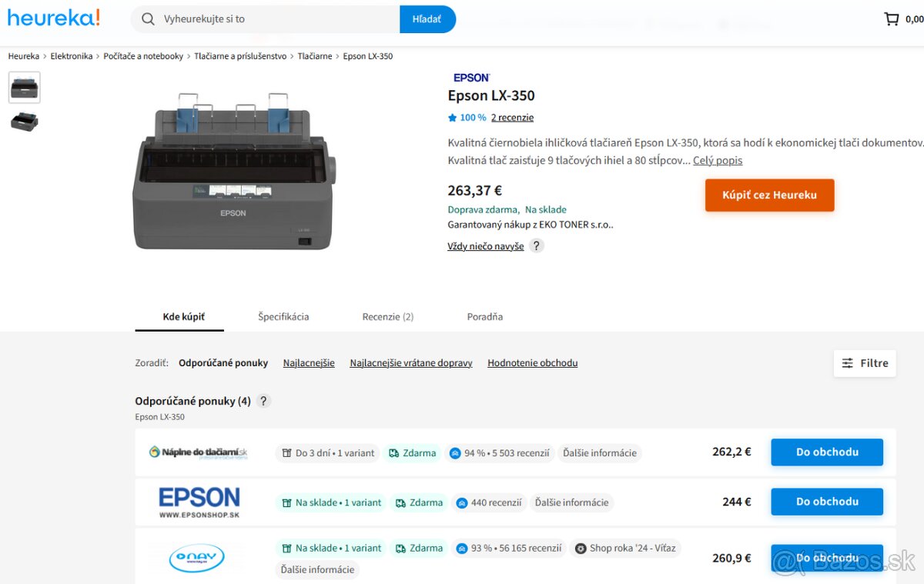Screen dimensions: 924x584
Task: Open help icon beside Vždy niečo navyše
Action: 537,246
